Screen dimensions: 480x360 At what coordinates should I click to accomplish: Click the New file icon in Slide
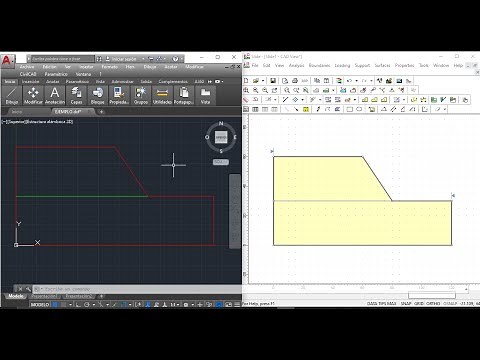pos(246,81)
